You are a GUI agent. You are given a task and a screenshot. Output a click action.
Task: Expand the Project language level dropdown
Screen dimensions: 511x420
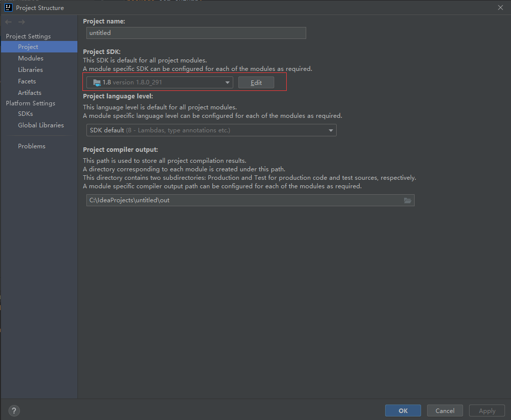pyautogui.click(x=211, y=130)
